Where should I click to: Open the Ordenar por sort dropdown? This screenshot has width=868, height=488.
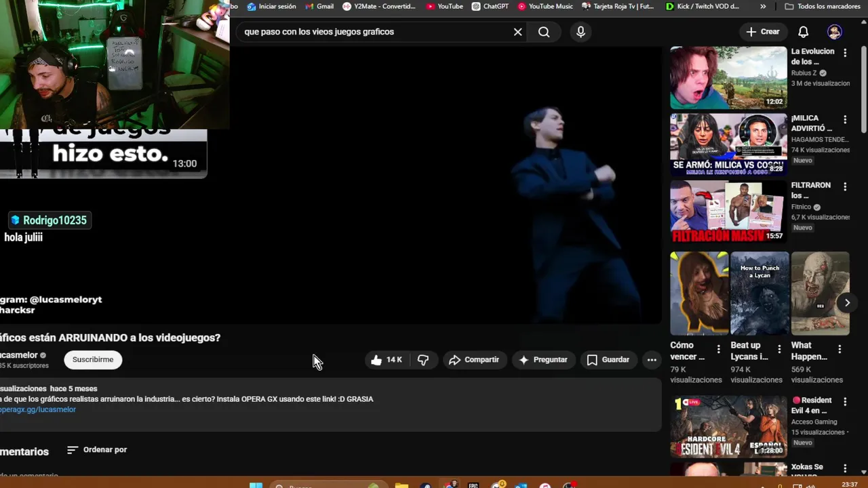pos(97,450)
